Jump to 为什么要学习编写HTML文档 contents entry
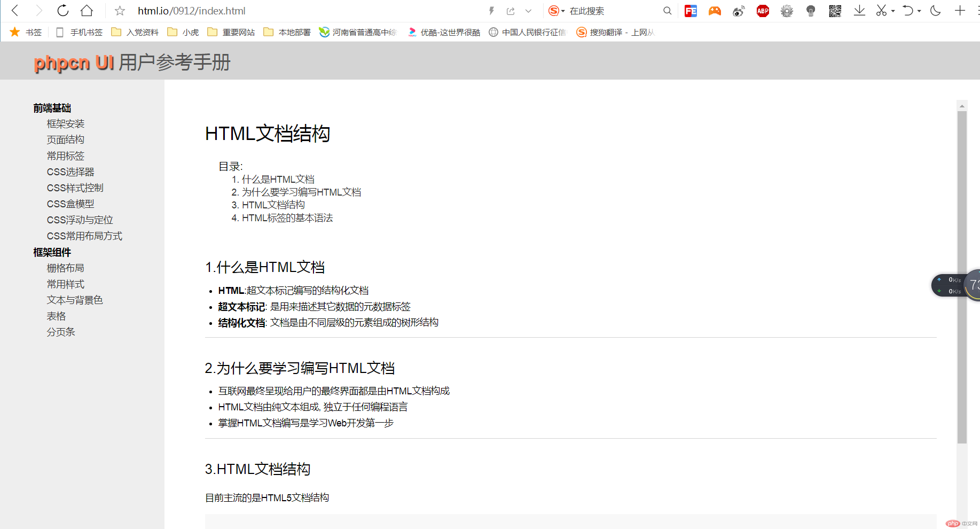The height and width of the screenshot is (529, 980). pyautogui.click(x=301, y=192)
